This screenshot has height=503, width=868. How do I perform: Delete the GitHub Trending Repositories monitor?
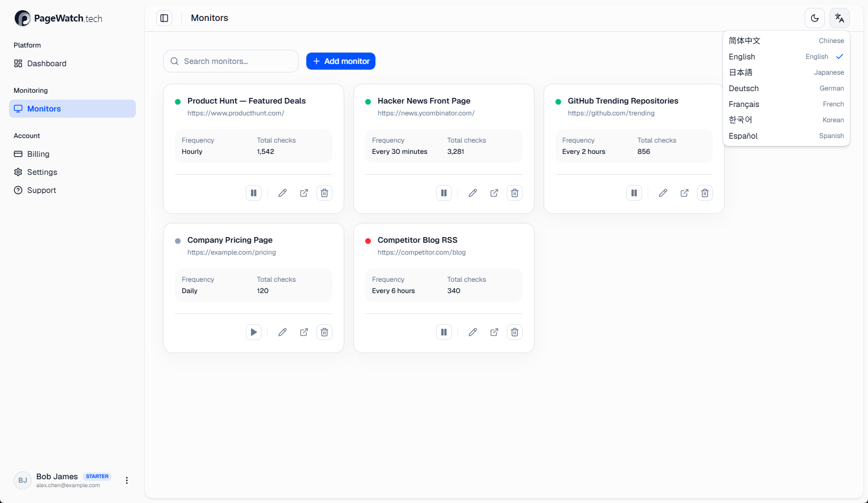tap(705, 193)
